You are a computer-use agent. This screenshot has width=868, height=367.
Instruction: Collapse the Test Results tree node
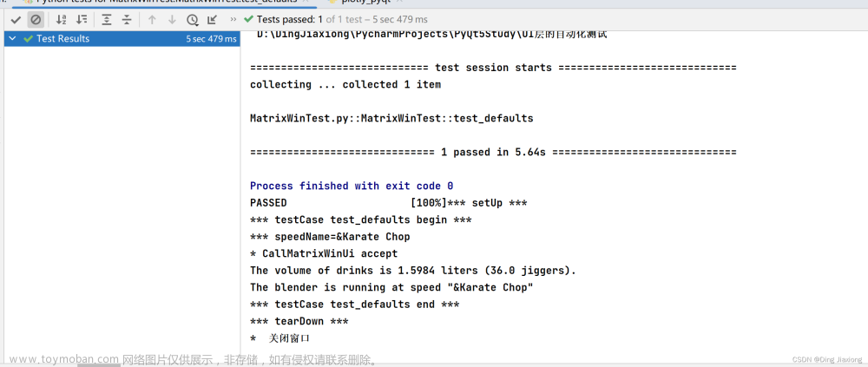click(x=12, y=39)
